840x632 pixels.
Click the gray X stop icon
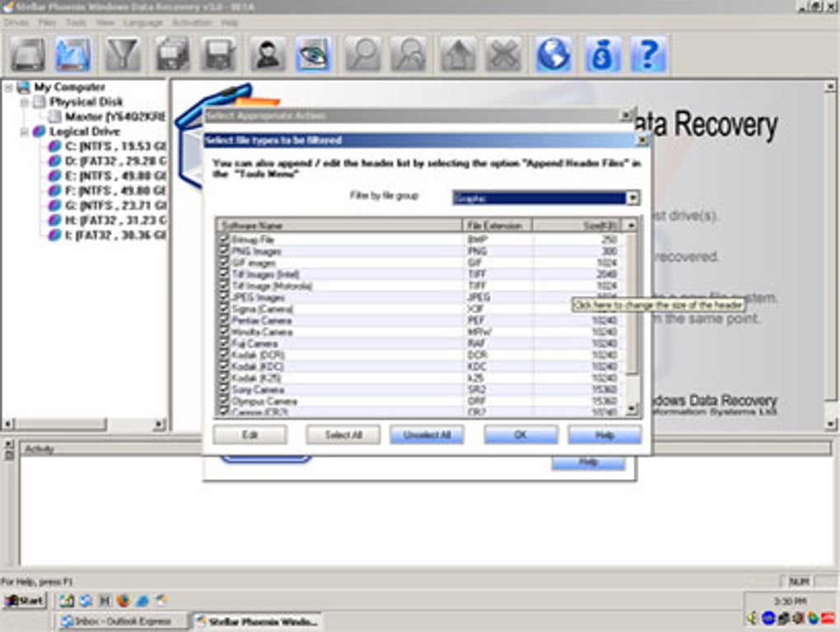click(x=503, y=54)
